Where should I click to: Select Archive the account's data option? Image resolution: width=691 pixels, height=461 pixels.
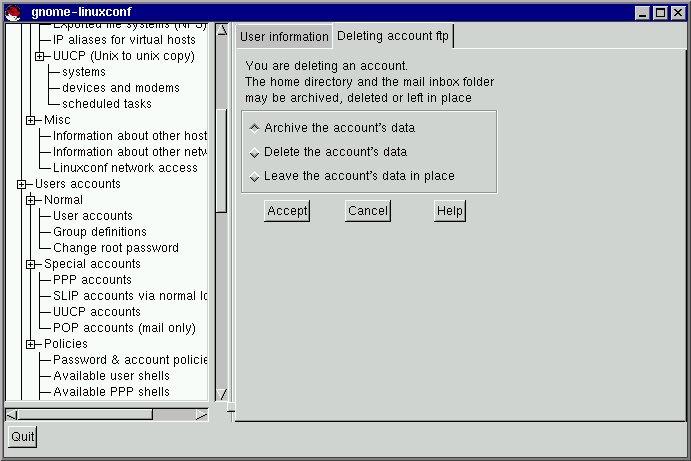[x=254, y=128]
